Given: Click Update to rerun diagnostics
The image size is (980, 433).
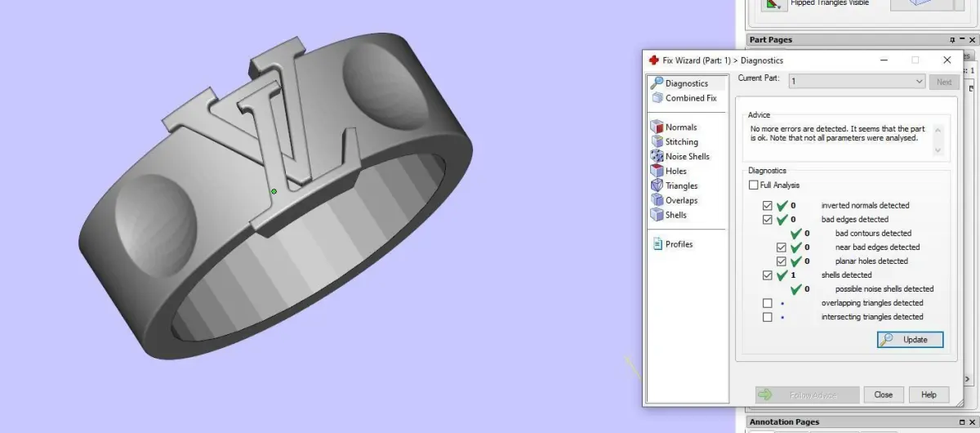Looking at the screenshot, I should tap(910, 340).
